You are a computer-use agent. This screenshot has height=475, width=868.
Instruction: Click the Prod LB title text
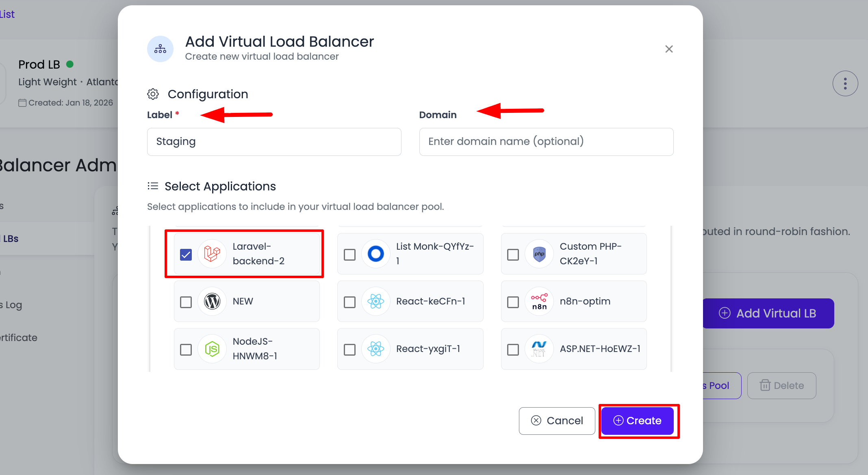(x=39, y=64)
